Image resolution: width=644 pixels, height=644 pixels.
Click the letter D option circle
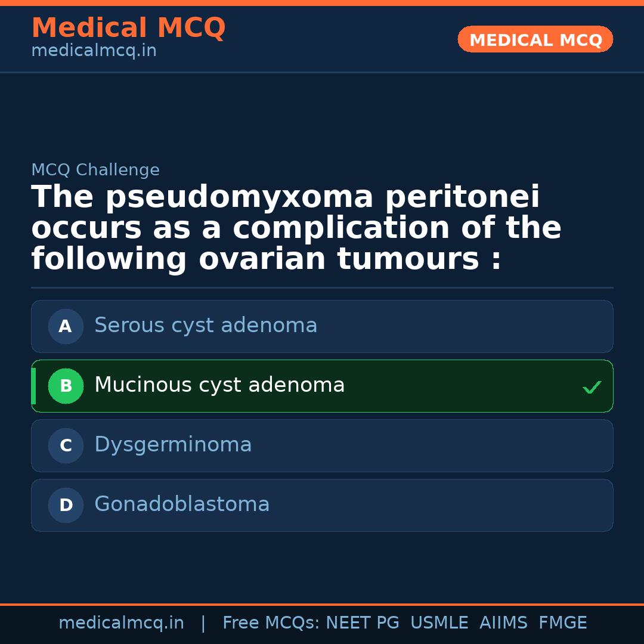pyautogui.click(x=66, y=505)
